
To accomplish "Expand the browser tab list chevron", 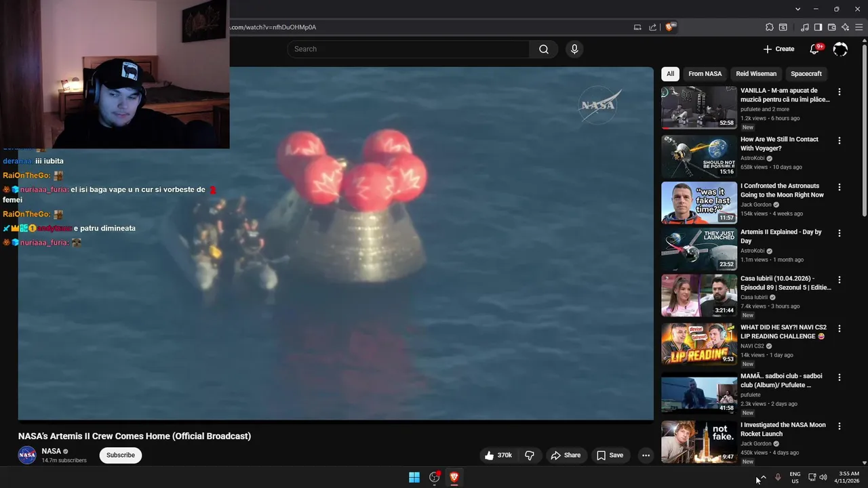I will tap(797, 9).
